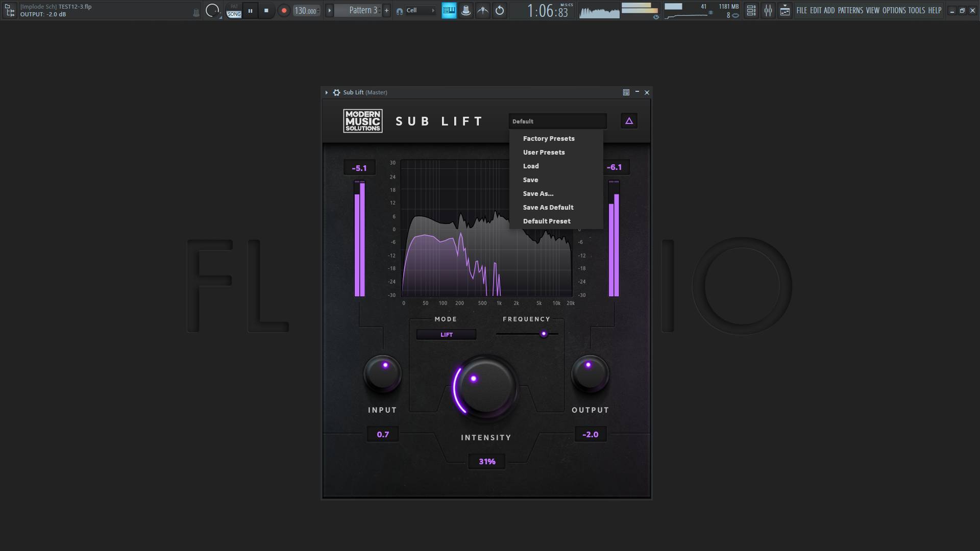
Task: Click the -5.1 input level readout
Action: click(x=359, y=168)
